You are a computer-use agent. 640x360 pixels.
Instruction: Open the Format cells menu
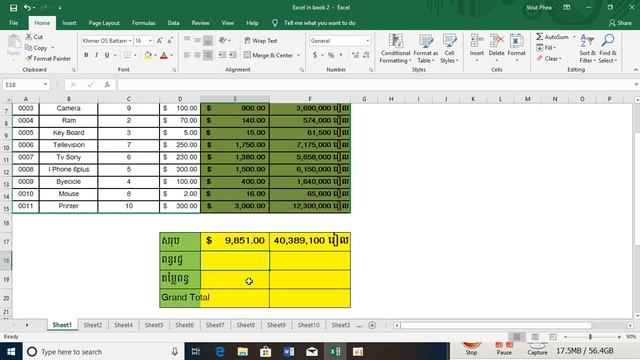[x=516, y=48]
